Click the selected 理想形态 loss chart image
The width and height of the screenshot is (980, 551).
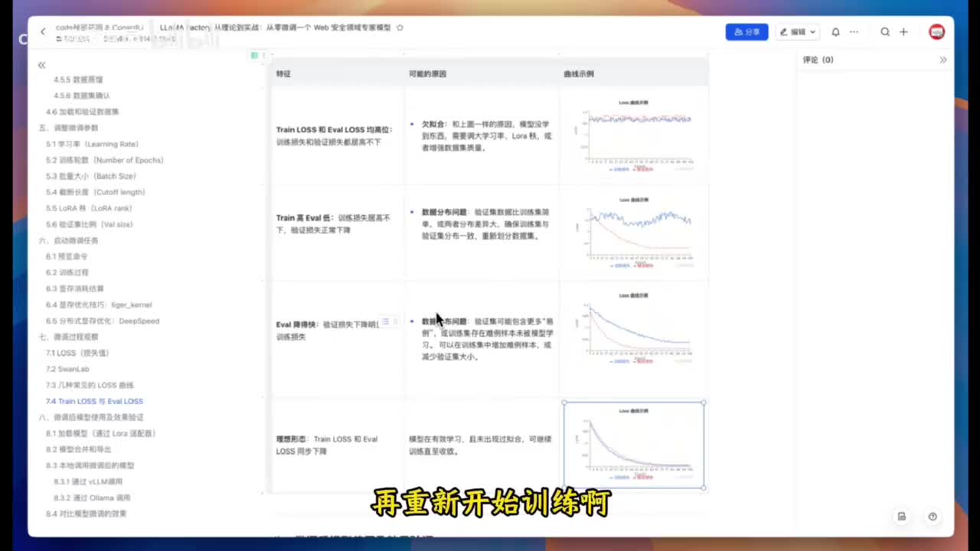pyautogui.click(x=634, y=445)
